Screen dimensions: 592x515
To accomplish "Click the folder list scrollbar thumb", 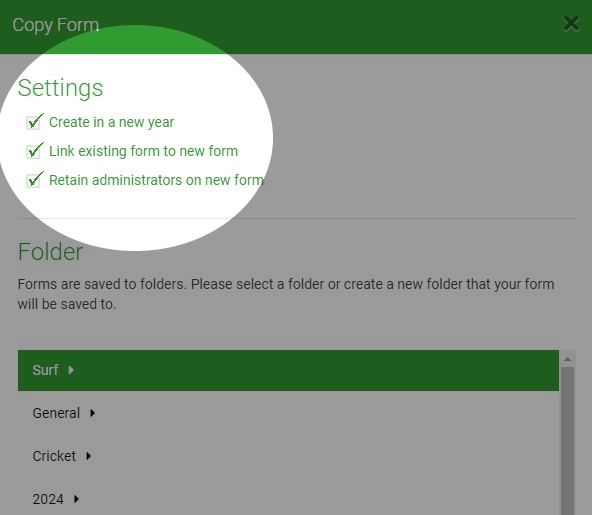I will [567, 441].
